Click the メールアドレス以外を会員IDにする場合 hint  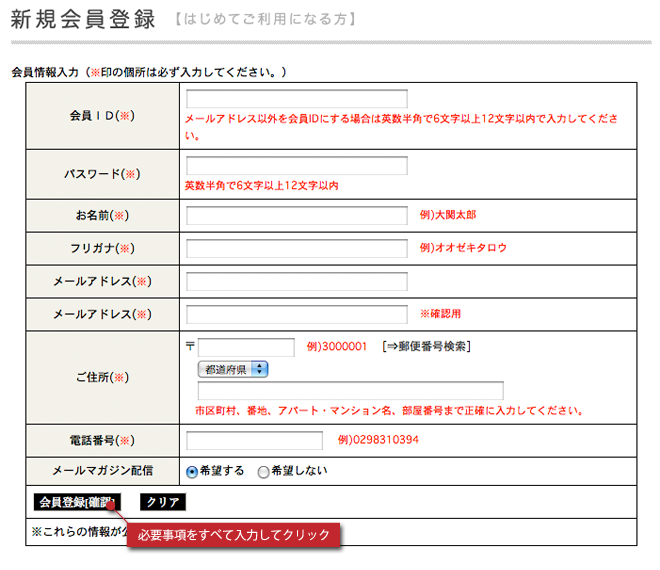click(x=402, y=126)
